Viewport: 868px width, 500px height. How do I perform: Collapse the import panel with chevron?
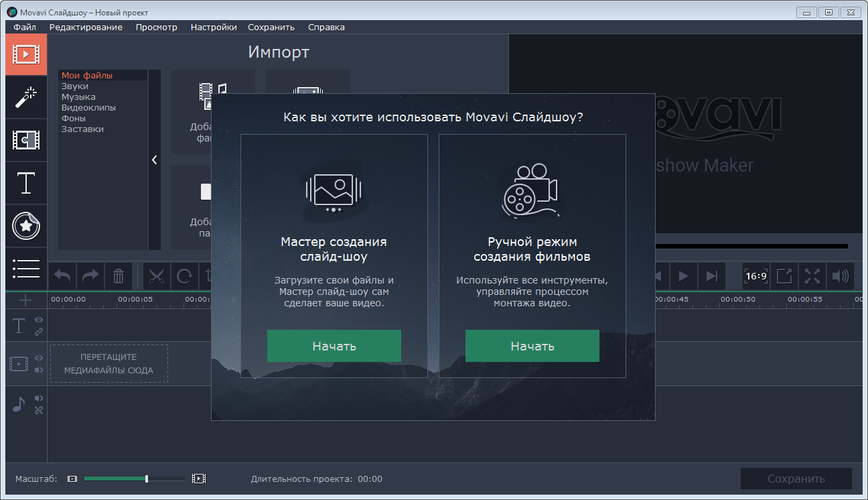coord(154,160)
